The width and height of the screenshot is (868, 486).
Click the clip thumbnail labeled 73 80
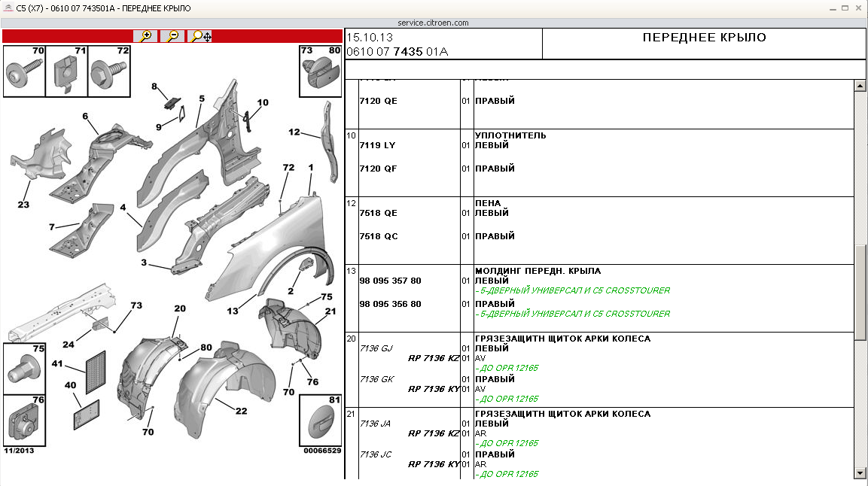click(320, 71)
